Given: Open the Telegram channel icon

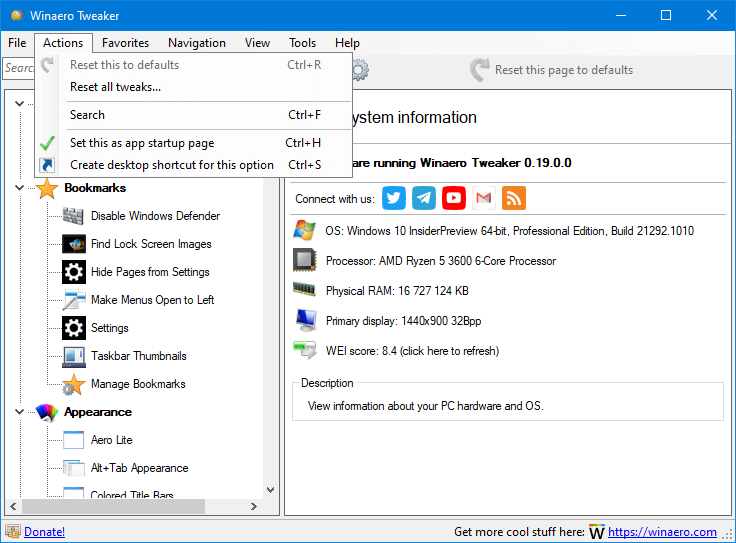Looking at the screenshot, I should pos(424,198).
